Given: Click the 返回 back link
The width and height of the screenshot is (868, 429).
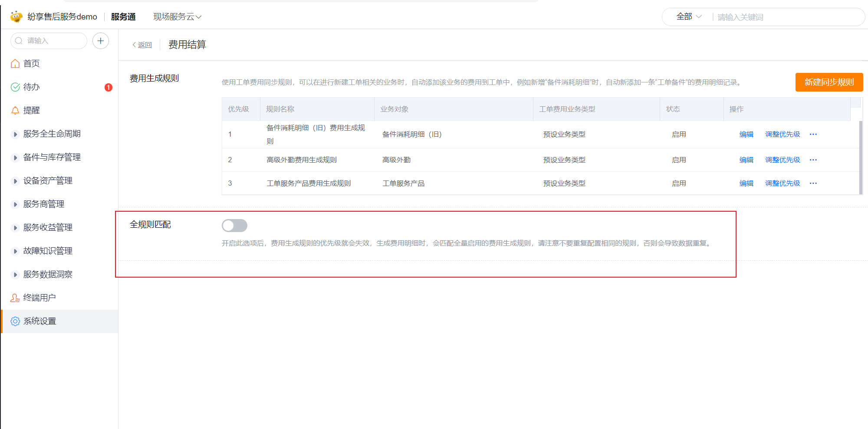Looking at the screenshot, I should (142, 45).
